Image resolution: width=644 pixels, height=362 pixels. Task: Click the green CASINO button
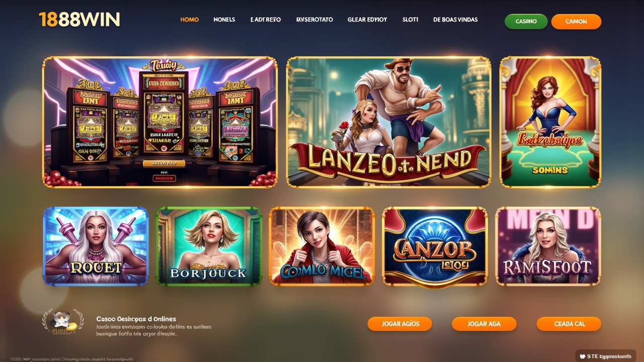tap(526, 21)
